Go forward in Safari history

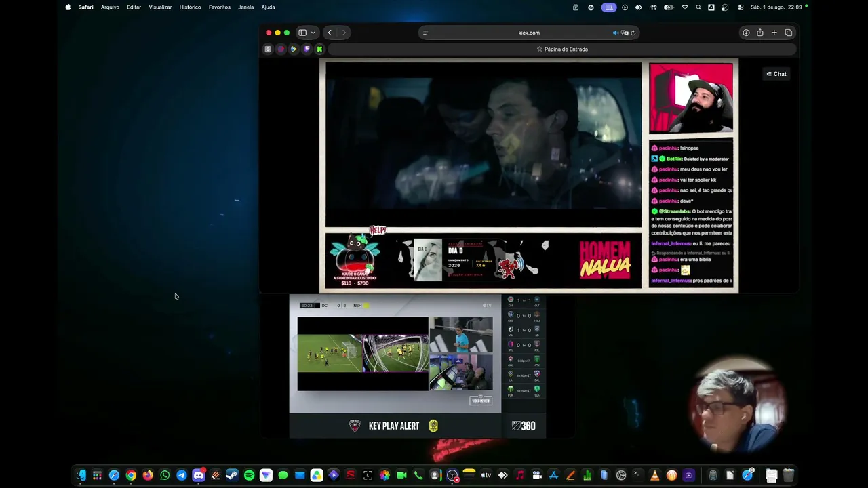tap(344, 33)
